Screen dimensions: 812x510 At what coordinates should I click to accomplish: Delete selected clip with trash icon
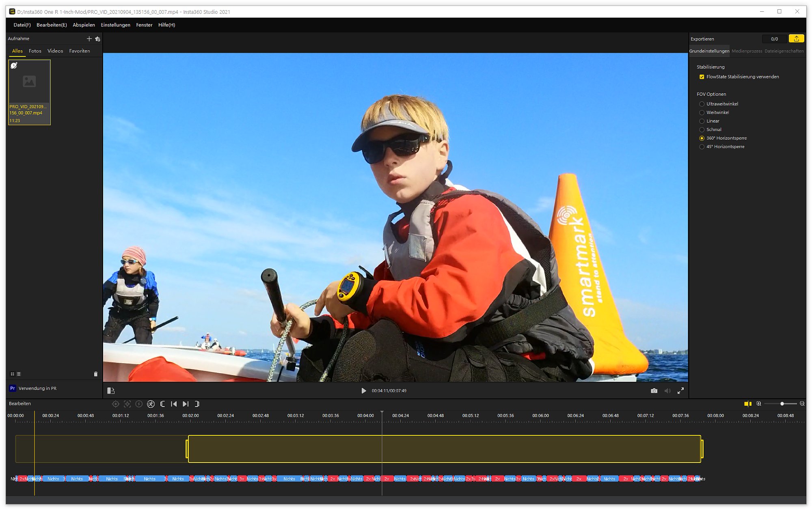point(96,374)
